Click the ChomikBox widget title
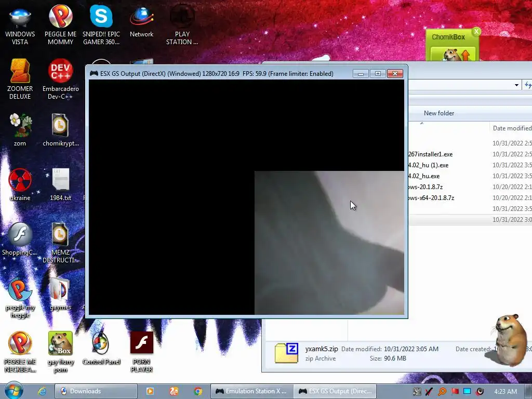 coord(448,37)
